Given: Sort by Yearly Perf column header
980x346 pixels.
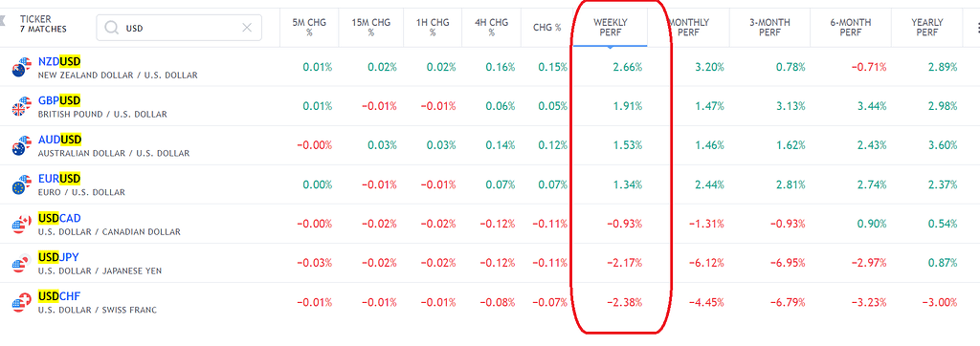Looking at the screenshot, I should click(x=926, y=28).
